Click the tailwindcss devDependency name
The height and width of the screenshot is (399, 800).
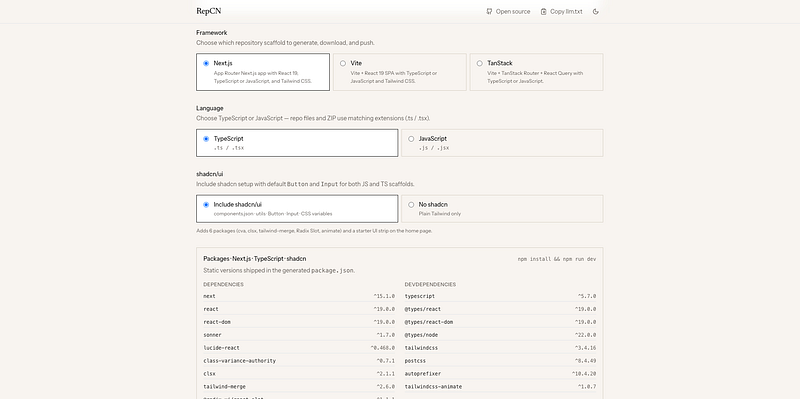tap(421, 348)
